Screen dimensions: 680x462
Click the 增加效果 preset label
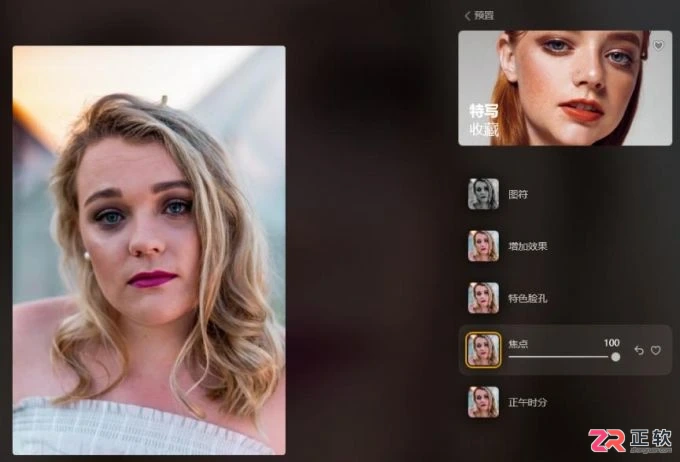[x=528, y=246]
